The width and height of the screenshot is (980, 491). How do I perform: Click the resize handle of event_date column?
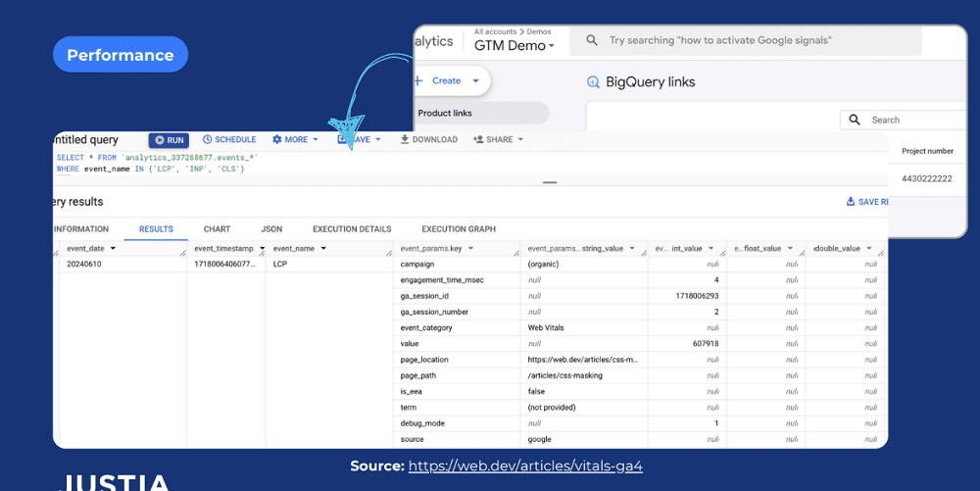183,253
